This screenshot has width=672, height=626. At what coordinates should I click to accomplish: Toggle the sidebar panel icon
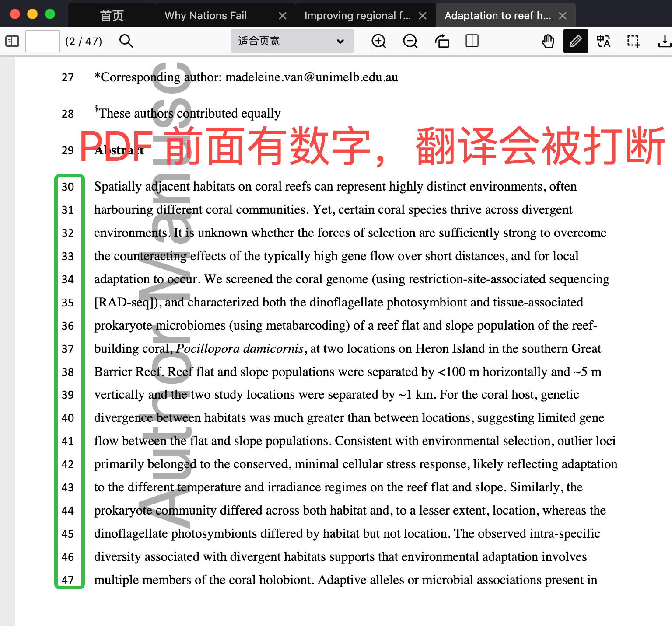pos(12,41)
